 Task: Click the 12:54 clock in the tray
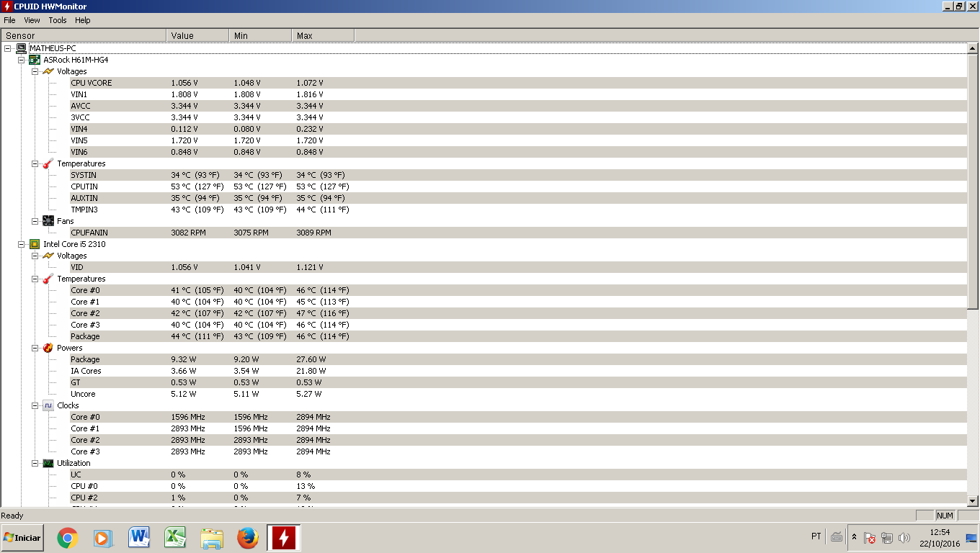pos(940,532)
